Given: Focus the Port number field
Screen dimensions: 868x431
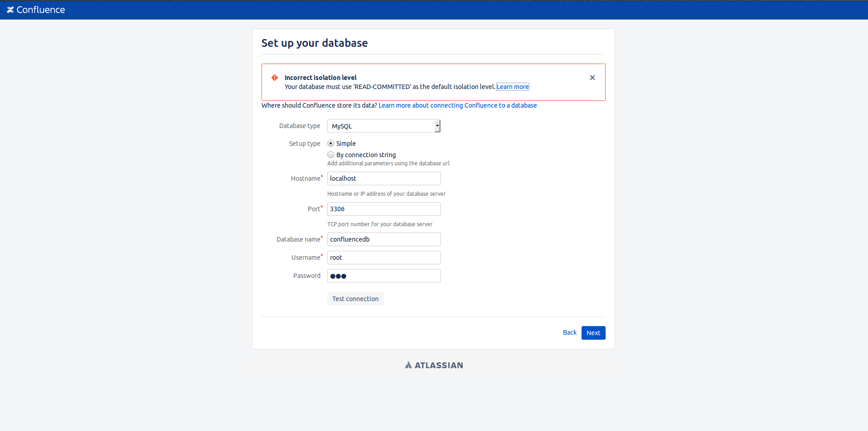Looking at the screenshot, I should pos(384,209).
